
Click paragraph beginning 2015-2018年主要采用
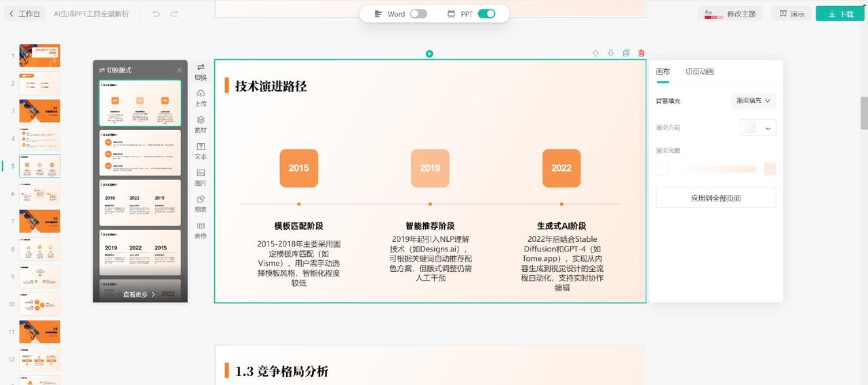pyautogui.click(x=298, y=263)
